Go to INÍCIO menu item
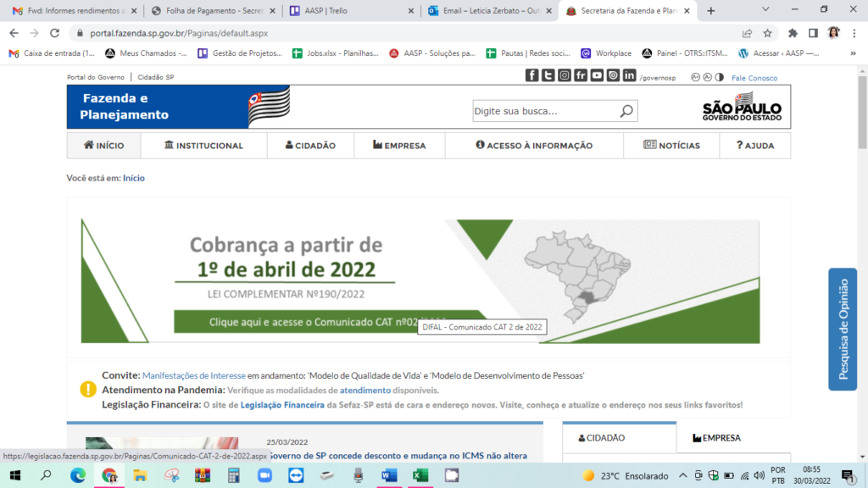 [x=104, y=146]
